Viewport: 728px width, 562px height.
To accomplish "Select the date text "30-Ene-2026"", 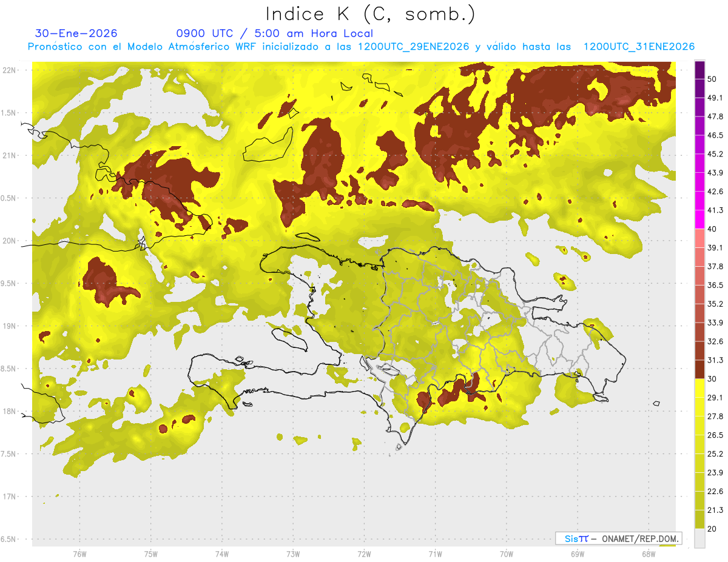I will coord(76,33).
